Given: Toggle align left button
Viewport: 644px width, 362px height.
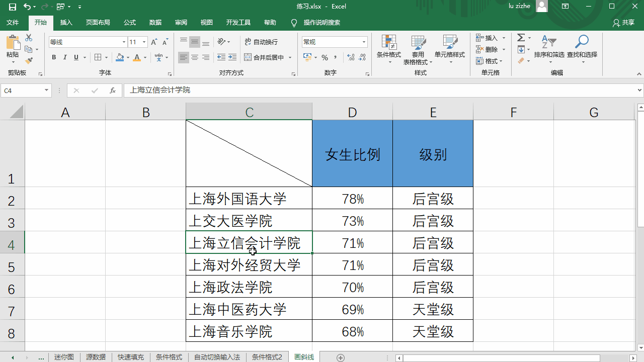Looking at the screenshot, I should 184,57.
